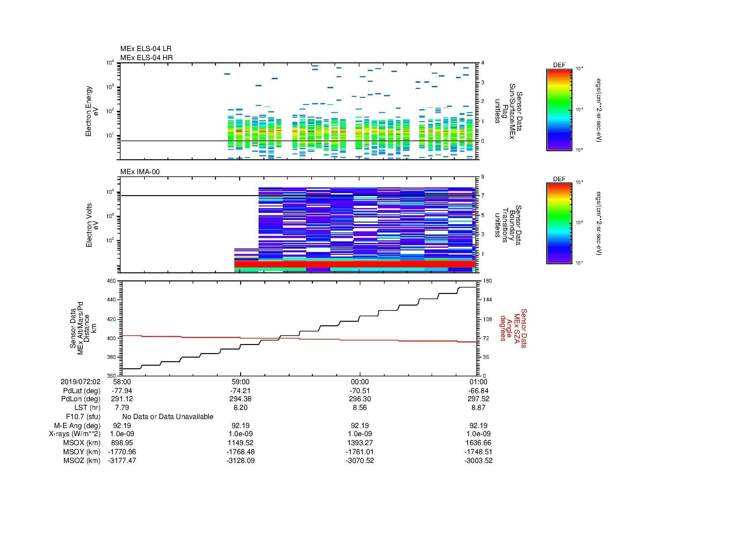
Task: Click the SZA axis tick '72'
Action: point(486,338)
